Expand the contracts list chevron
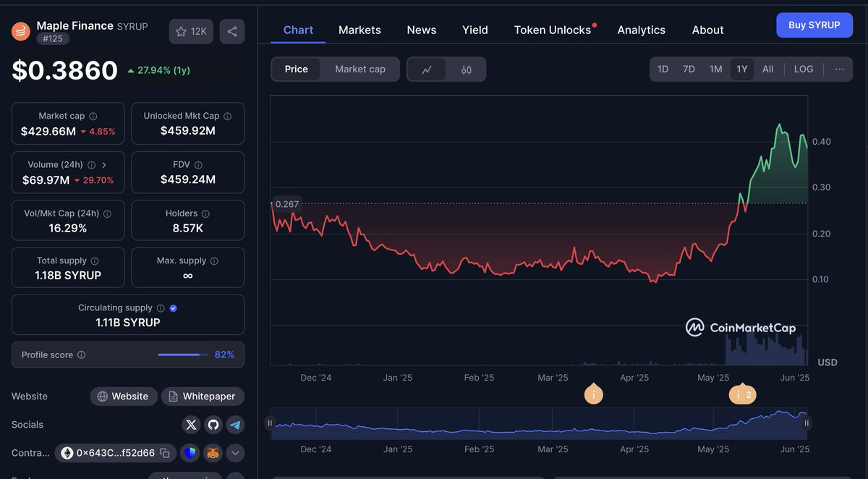 tap(235, 453)
